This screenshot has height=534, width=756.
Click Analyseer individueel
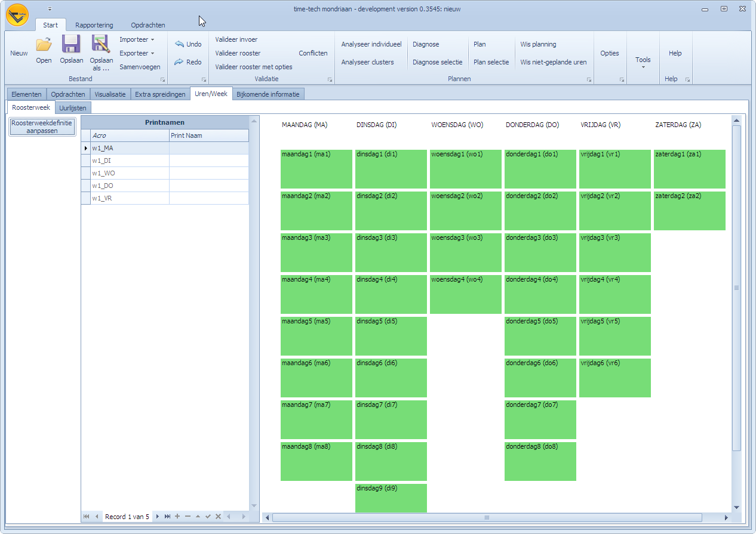click(371, 44)
